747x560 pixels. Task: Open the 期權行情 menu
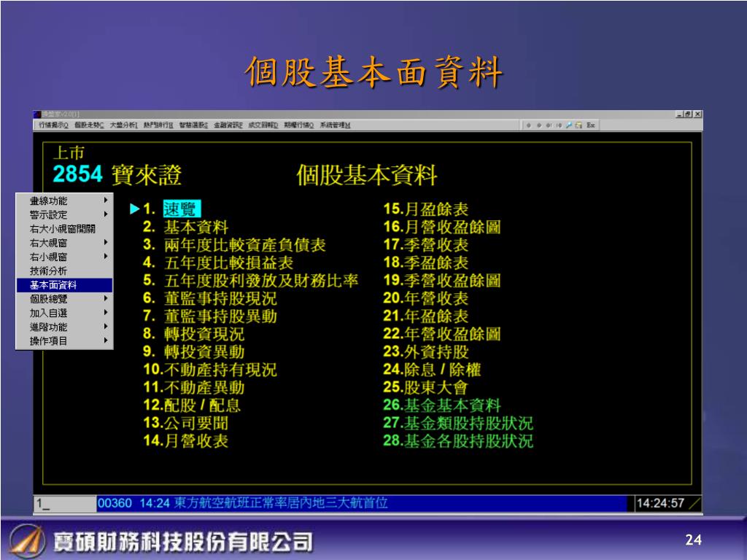(298, 125)
